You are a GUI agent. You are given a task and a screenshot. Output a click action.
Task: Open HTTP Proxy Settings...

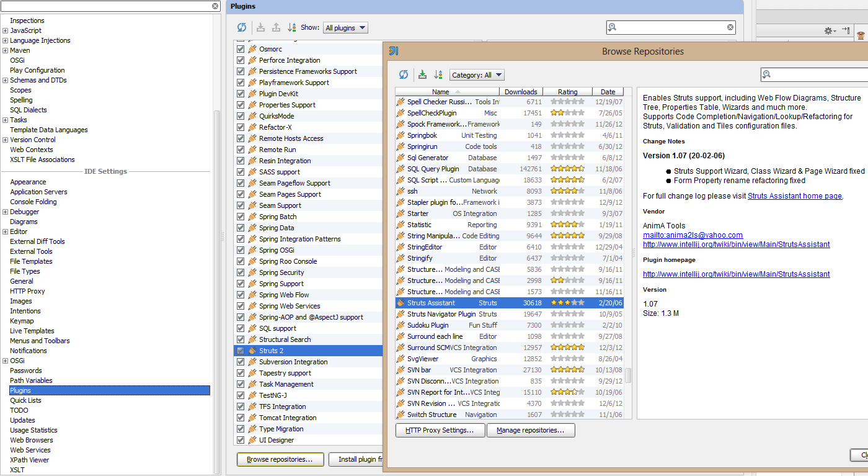440,430
